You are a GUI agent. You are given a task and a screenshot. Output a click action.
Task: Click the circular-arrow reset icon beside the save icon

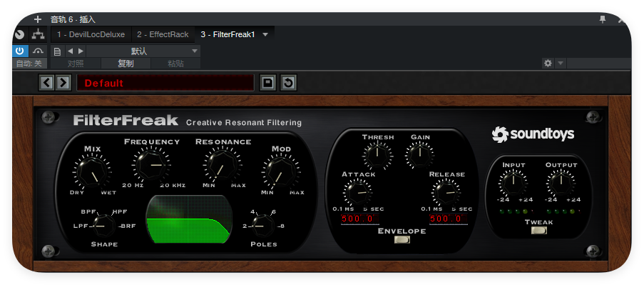tap(288, 83)
